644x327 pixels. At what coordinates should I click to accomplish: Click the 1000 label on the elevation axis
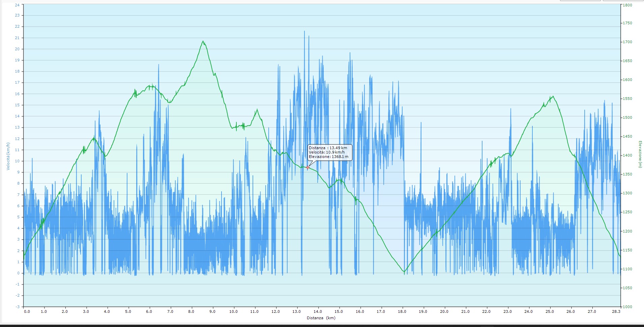627,307
